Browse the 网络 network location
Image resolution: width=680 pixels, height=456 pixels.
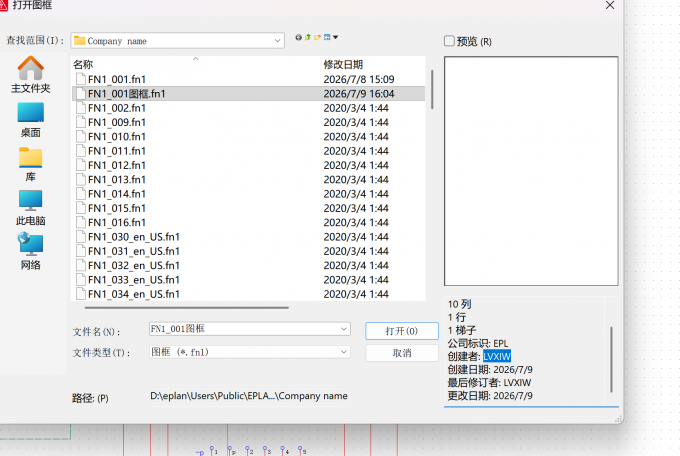point(30,252)
